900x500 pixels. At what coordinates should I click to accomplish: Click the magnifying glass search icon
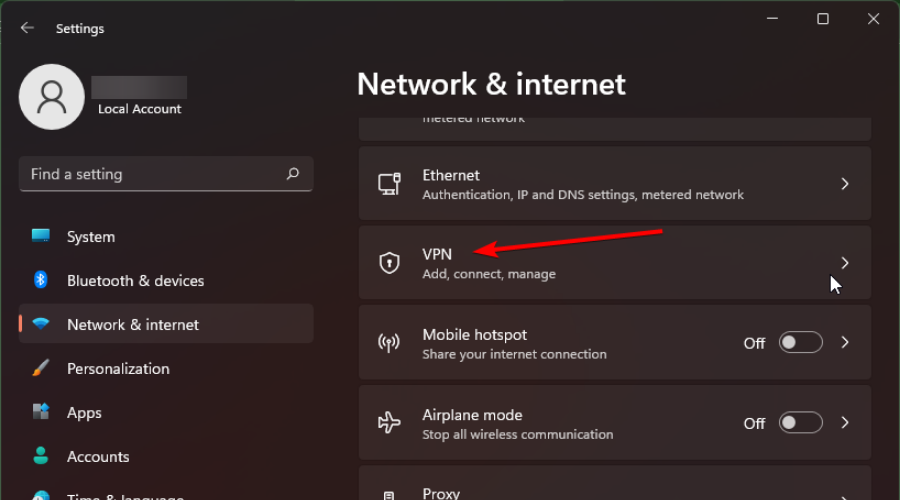tap(293, 173)
